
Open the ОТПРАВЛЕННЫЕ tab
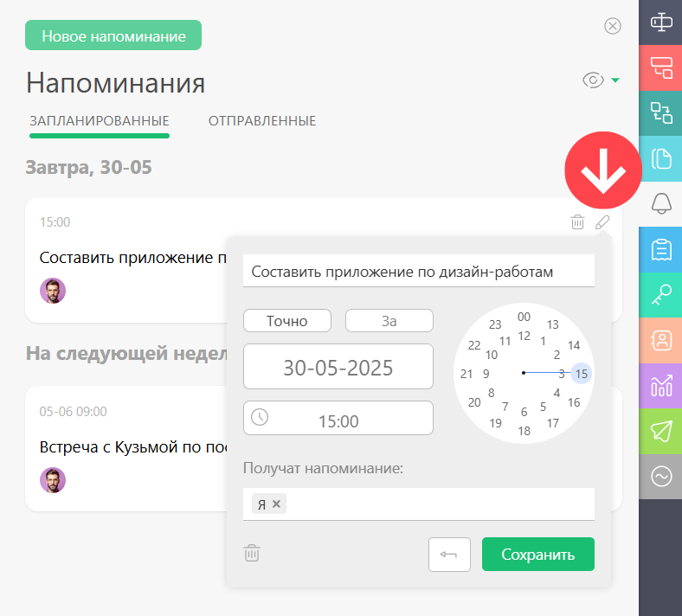point(262,121)
